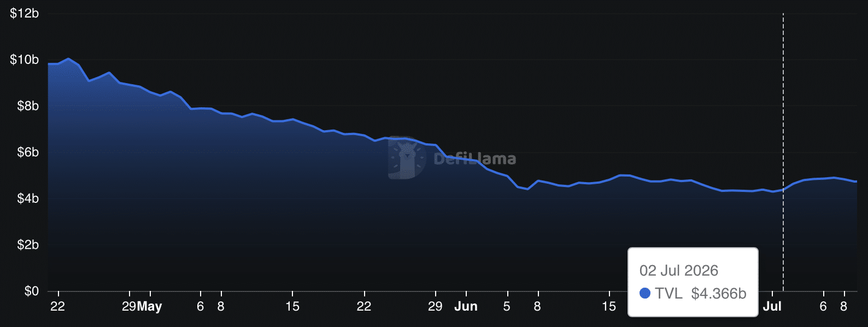This screenshot has width=868, height=327.
Task: Click the DefiLlama watermark text
Action: [474, 159]
